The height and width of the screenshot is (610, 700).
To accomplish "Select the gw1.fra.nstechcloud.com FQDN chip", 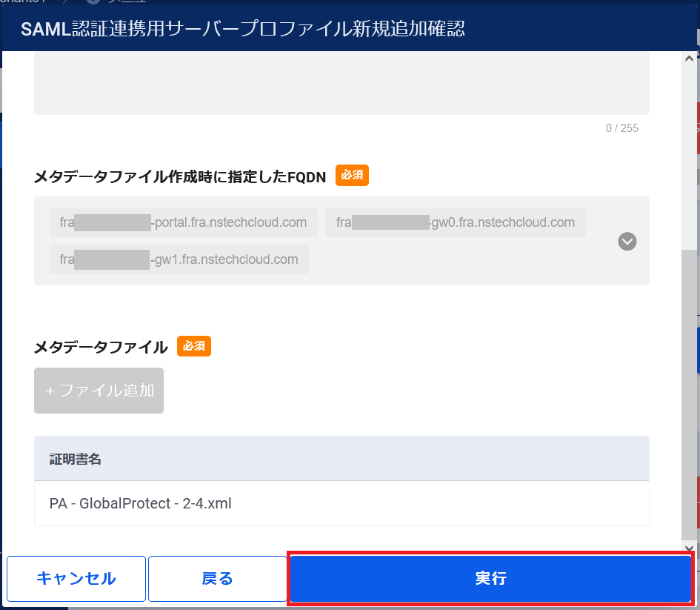I will (x=179, y=259).
